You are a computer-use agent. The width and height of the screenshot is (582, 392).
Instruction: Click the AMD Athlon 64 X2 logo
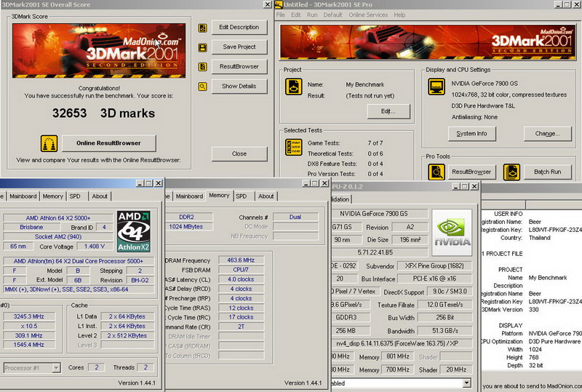pyautogui.click(x=134, y=231)
